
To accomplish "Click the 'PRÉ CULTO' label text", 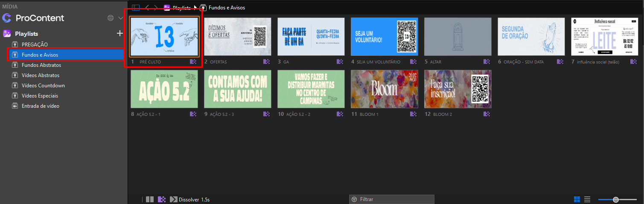I will pos(150,62).
